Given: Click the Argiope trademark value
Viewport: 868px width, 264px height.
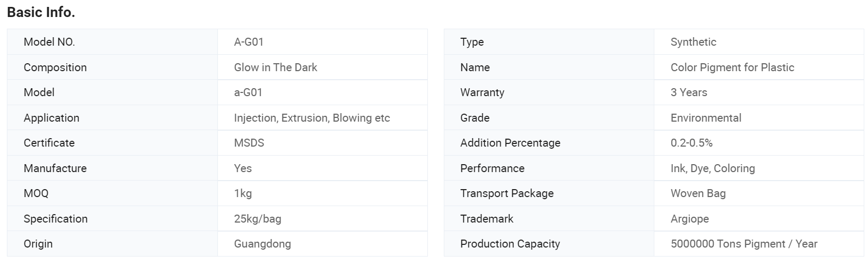Looking at the screenshot, I should (x=689, y=219).
